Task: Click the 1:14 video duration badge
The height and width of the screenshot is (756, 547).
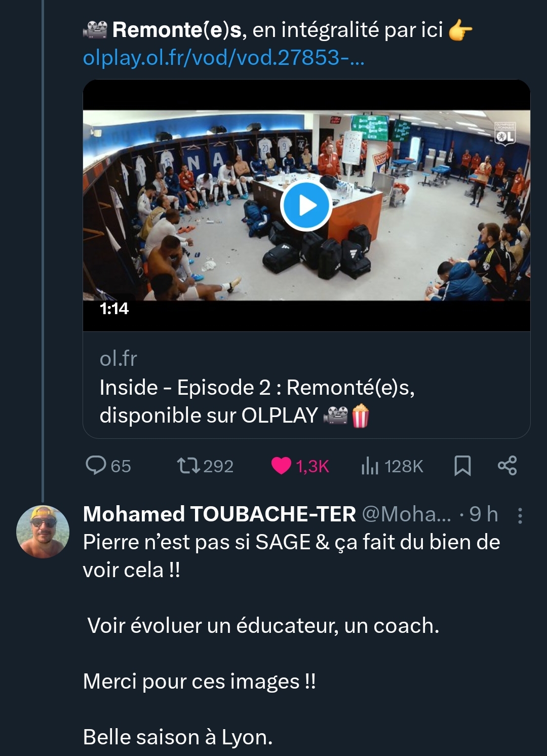Action: coord(114,309)
